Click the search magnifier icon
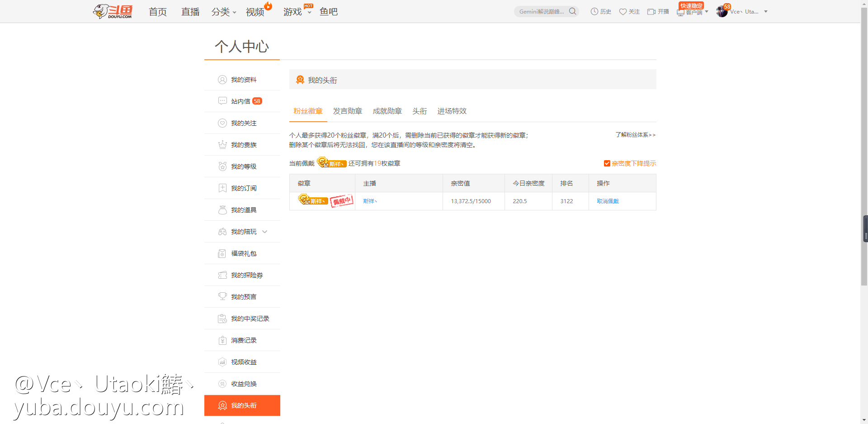Image resolution: width=868 pixels, height=424 pixels. [x=572, y=11]
